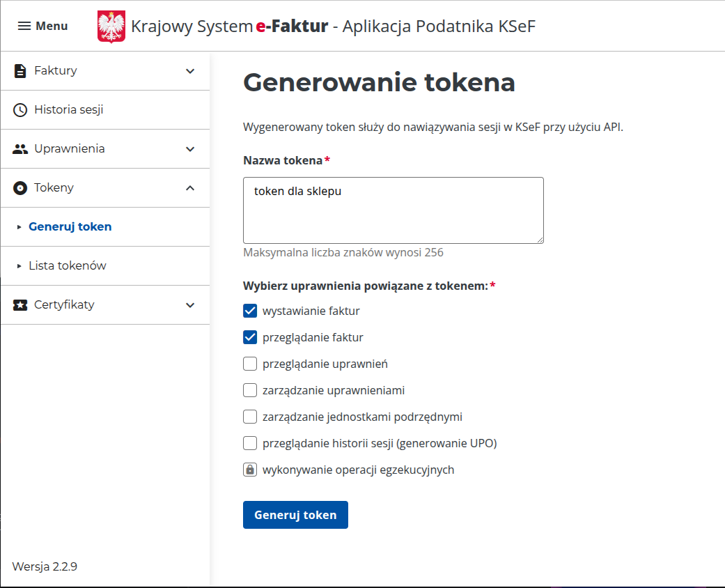The image size is (725, 588).
Task: Enable przeglądanie uprawnień checkbox
Action: pyautogui.click(x=250, y=364)
